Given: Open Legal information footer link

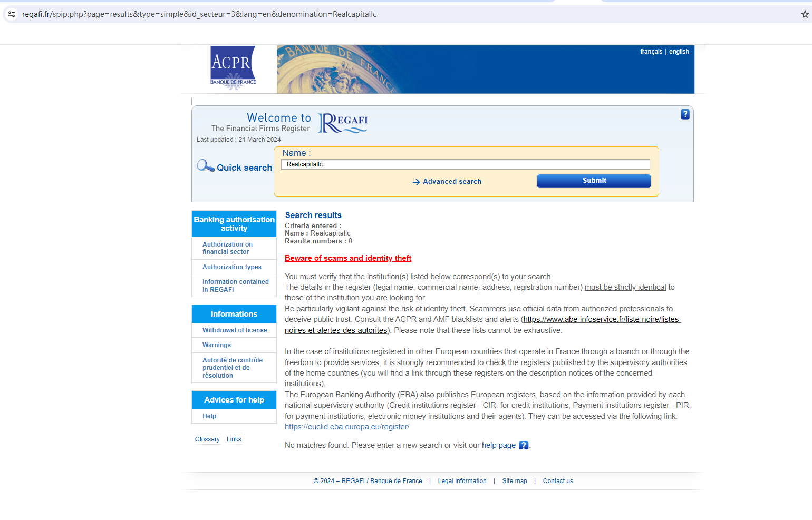Looking at the screenshot, I should pyautogui.click(x=462, y=481).
